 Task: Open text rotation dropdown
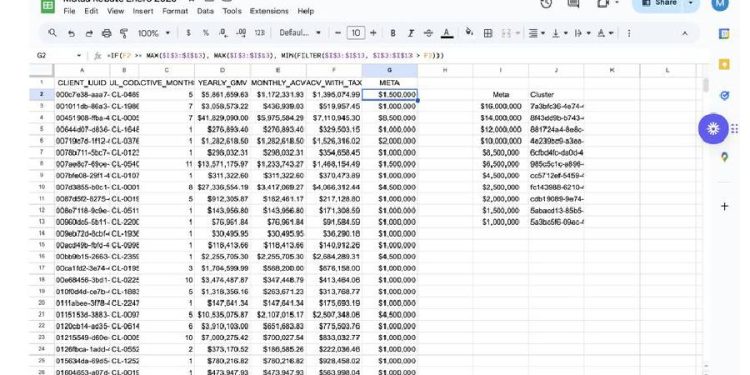tap(605, 33)
